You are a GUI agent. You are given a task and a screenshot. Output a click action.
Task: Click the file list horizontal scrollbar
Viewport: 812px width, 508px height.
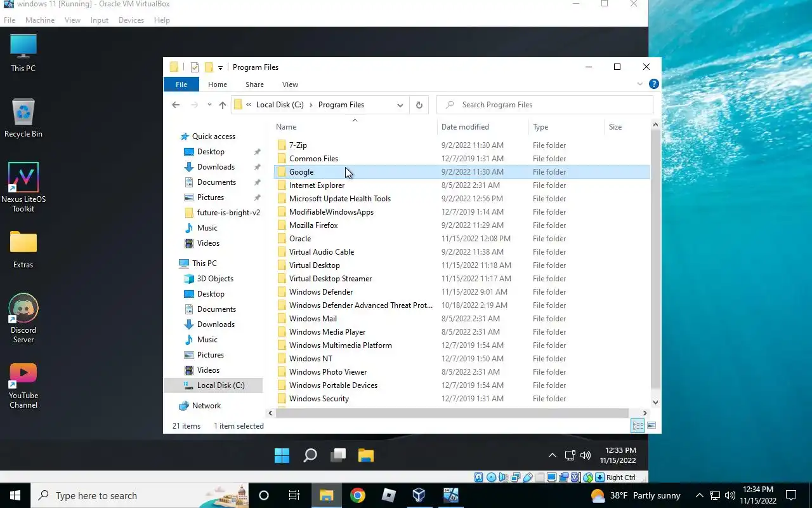click(x=452, y=413)
